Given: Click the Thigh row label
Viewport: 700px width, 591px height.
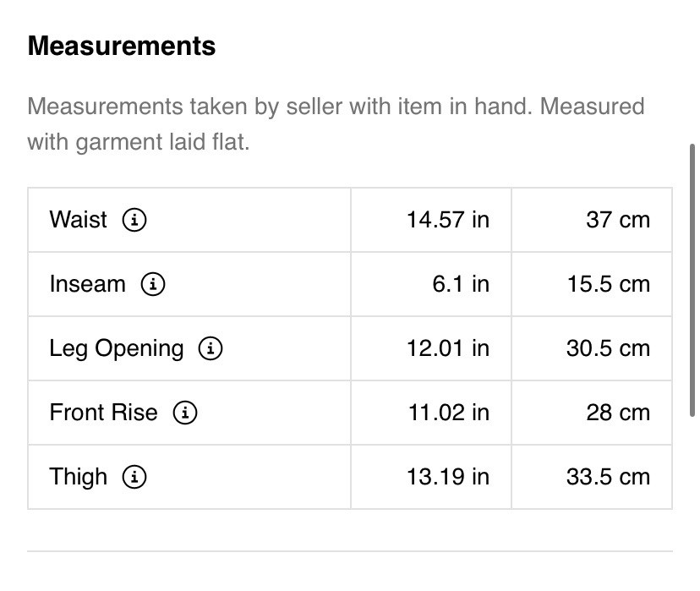Looking at the screenshot, I should pyautogui.click(x=78, y=477).
